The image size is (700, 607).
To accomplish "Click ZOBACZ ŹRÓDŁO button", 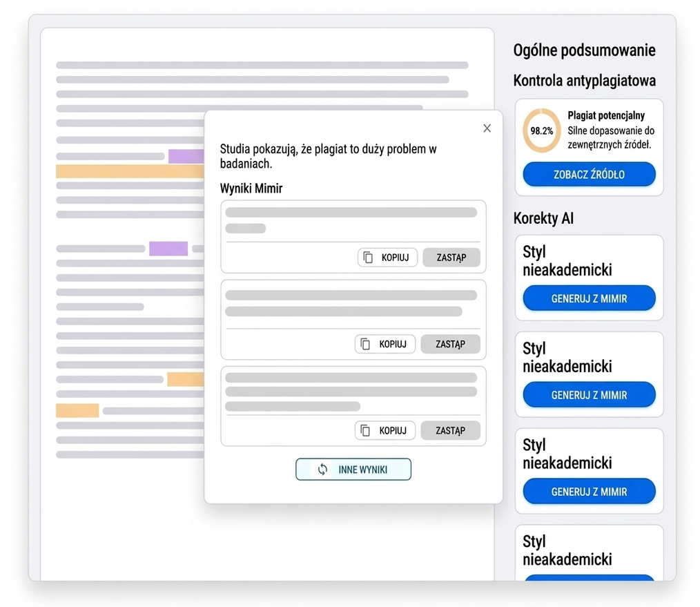I will coord(589,174).
